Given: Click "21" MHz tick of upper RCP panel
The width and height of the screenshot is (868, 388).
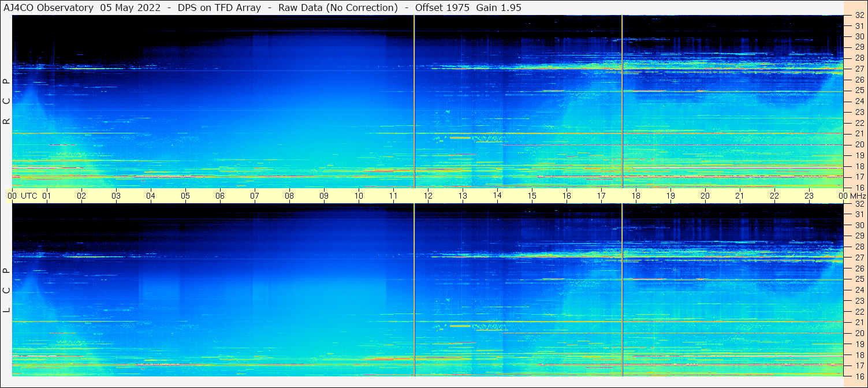Looking at the screenshot, I should pyautogui.click(x=859, y=134).
